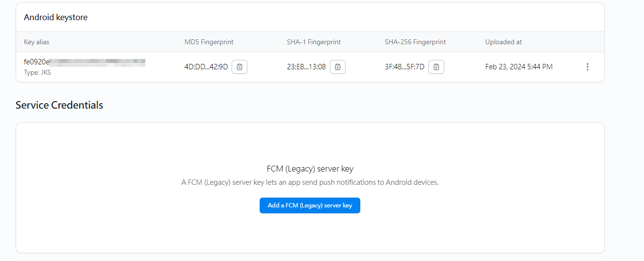Click the Service Credentials heading
644x261 pixels.
point(59,105)
